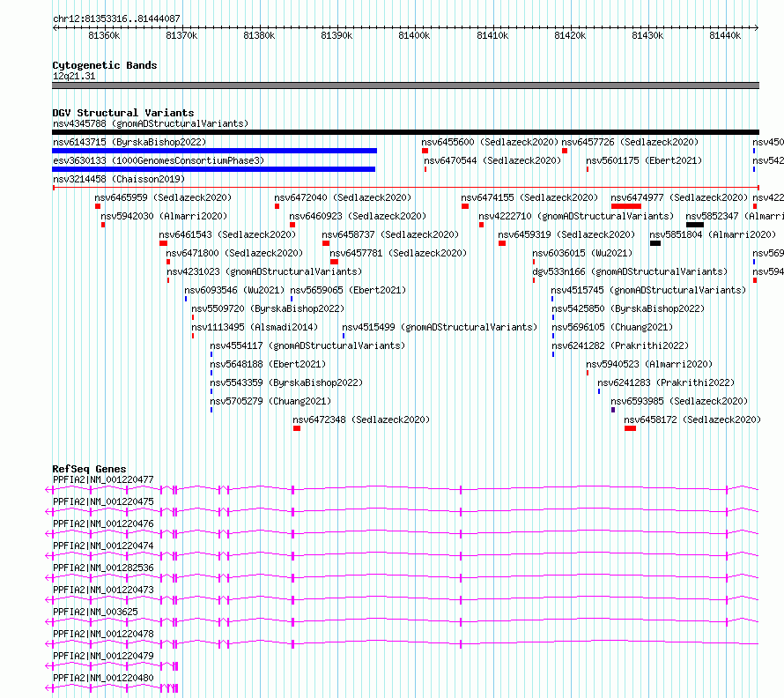Image resolution: width=784 pixels, height=698 pixels.
Task: Click nsv6472040 (Sedlazeck2020) label
Action: coord(343,197)
